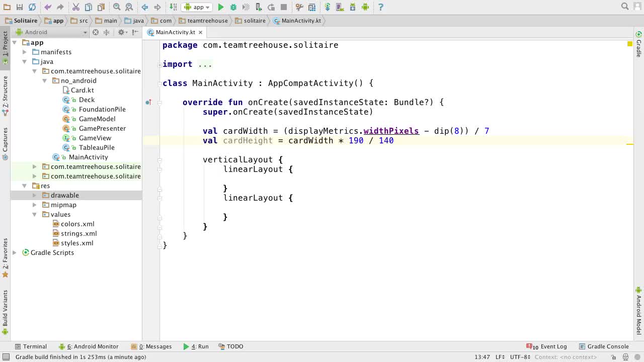
Task: Click the yellow inspection status indicator
Action: (629, 44)
